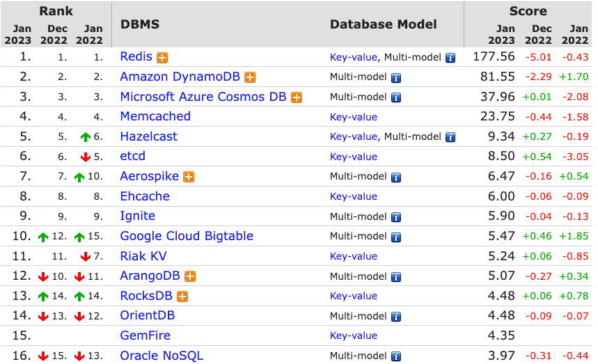598x364 pixels.
Task: Open the info icon in the Redis row
Action: [450, 58]
